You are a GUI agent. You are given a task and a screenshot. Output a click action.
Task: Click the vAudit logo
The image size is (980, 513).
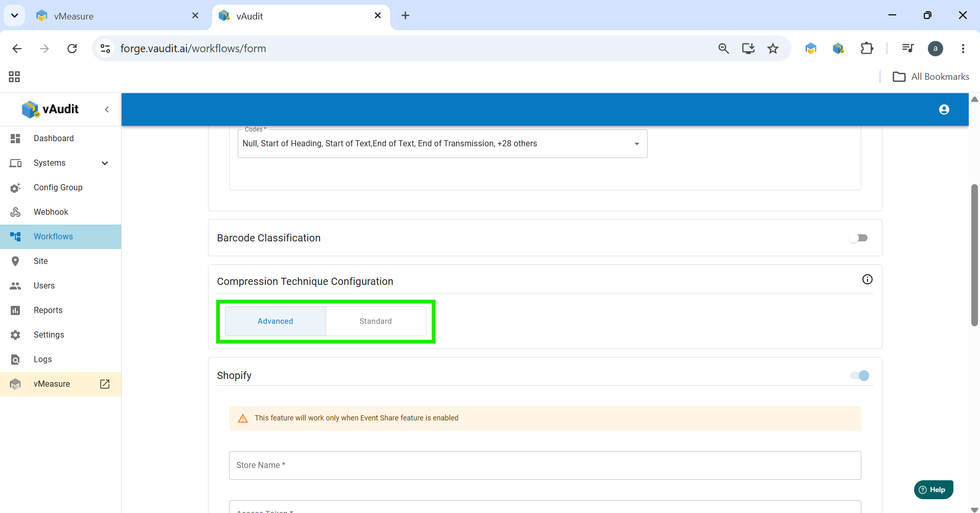click(x=50, y=109)
